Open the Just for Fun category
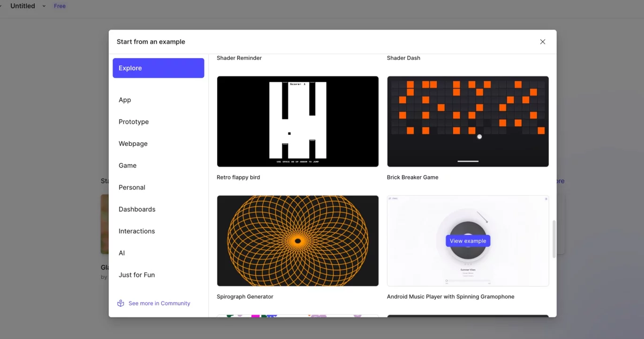Viewport: 644px width, 339px height. [136, 275]
